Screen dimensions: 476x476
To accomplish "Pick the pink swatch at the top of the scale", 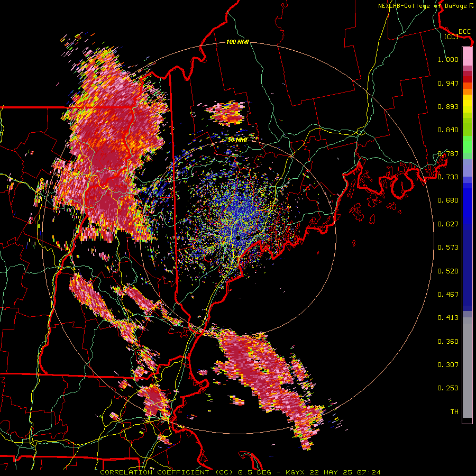I will (467, 56).
